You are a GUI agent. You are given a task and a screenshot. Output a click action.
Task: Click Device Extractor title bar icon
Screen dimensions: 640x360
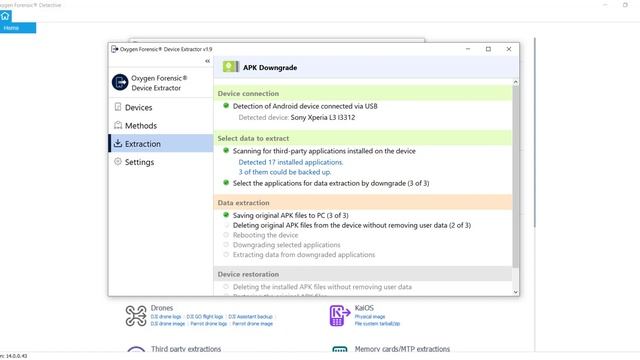114,49
